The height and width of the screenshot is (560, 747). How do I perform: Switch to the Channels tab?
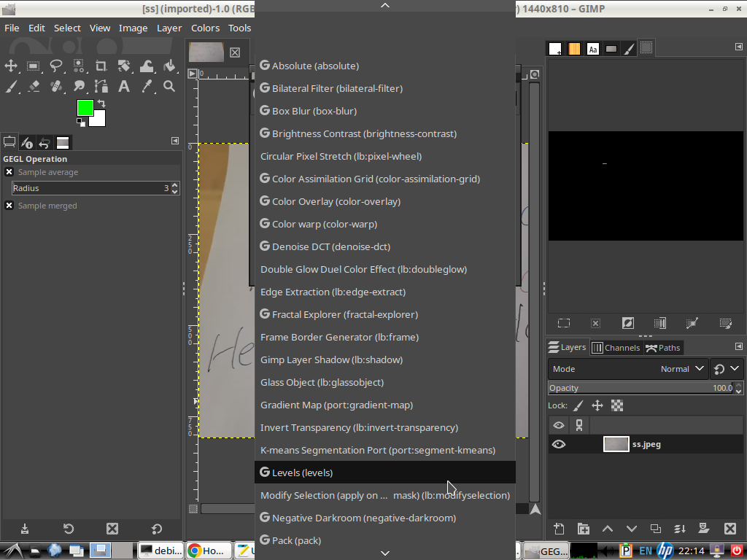(x=616, y=348)
